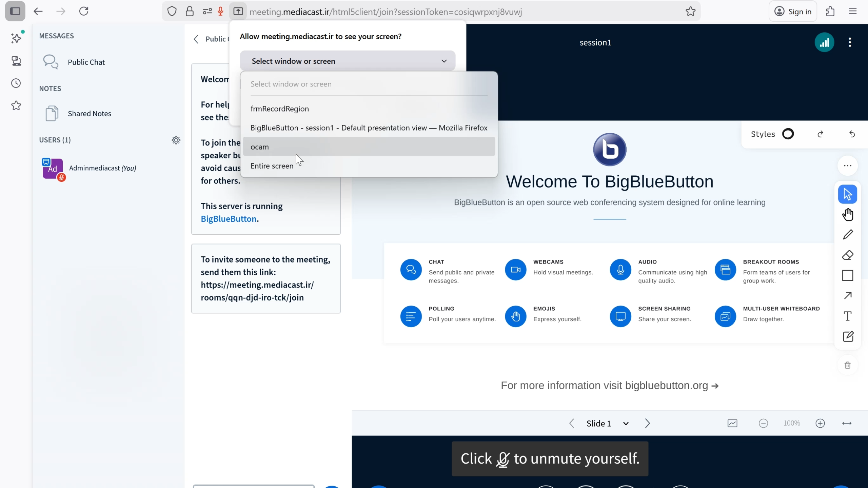Image resolution: width=868 pixels, height=488 pixels.
Task: Choose Entire screen from the list
Action: 272,166
